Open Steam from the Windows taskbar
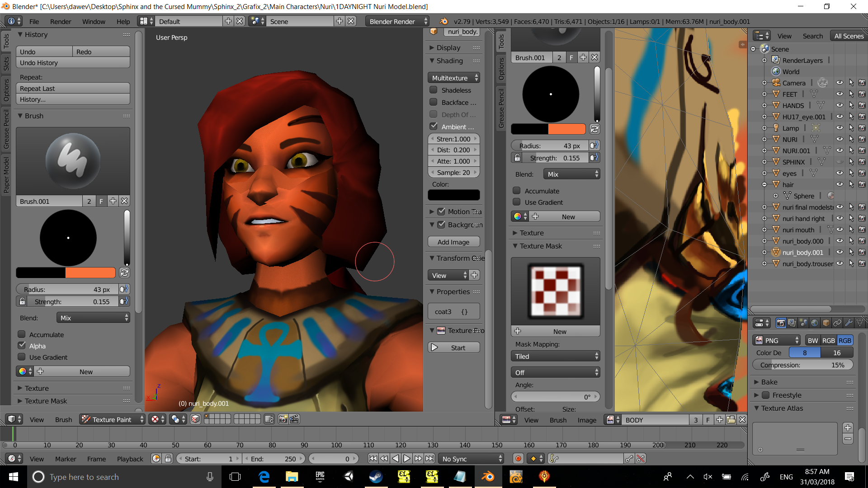 pos(376,477)
